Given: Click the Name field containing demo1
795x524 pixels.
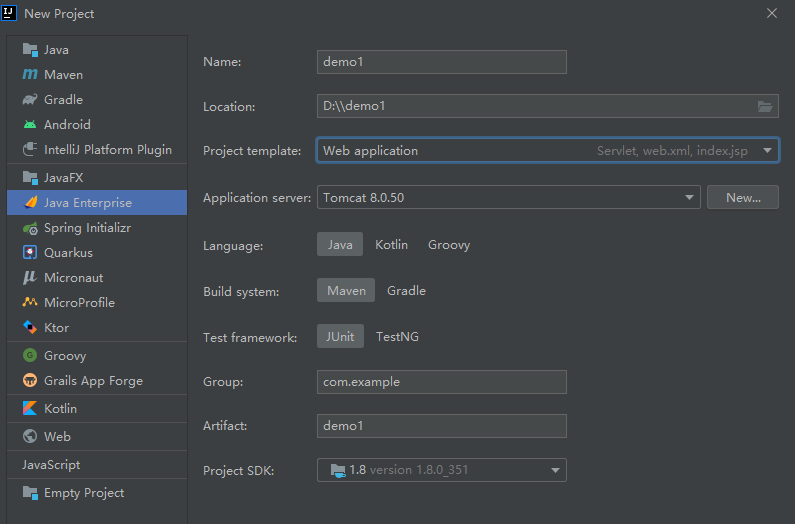Looking at the screenshot, I should [442, 62].
